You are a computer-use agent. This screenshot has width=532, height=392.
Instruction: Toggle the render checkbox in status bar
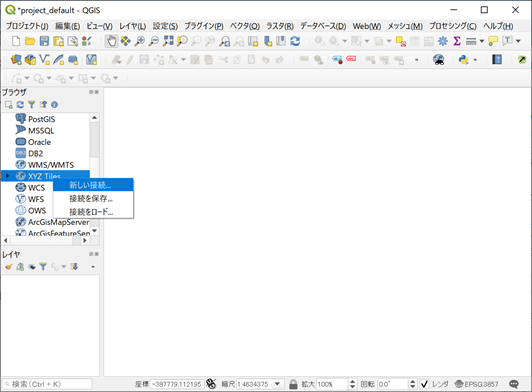coord(424,384)
